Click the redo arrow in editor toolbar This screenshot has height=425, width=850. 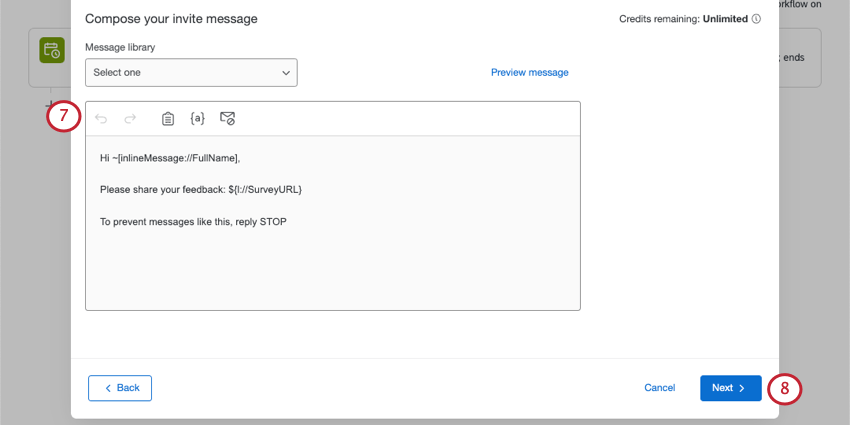[130, 119]
